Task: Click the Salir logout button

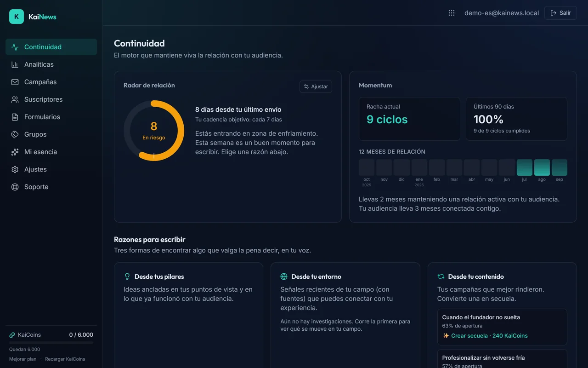Action: tap(560, 13)
